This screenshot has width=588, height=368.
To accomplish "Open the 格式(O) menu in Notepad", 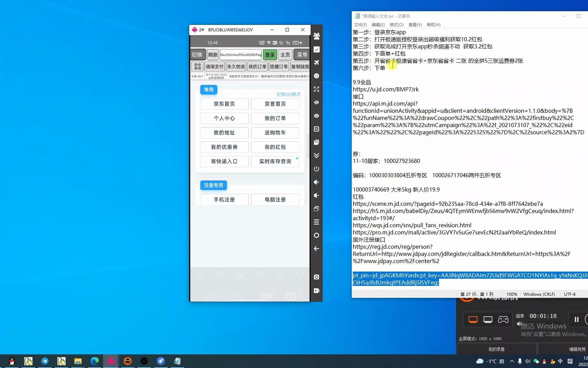I will point(396,25).
